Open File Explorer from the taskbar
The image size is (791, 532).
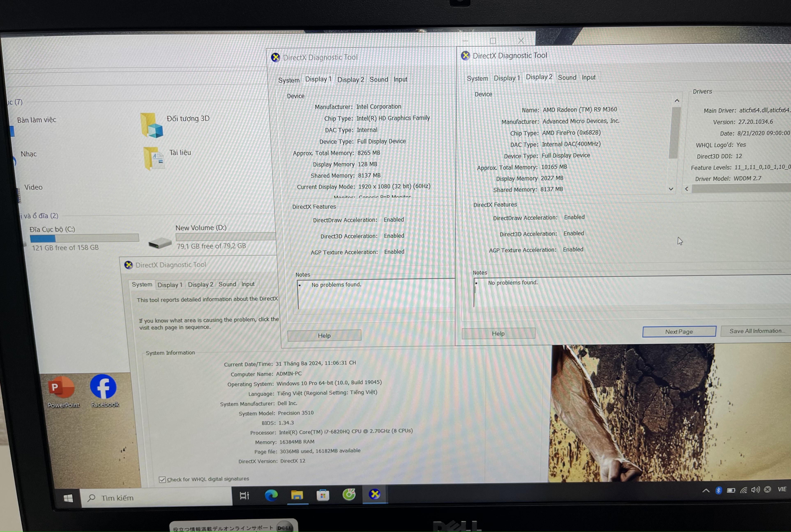click(x=297, y=495)
